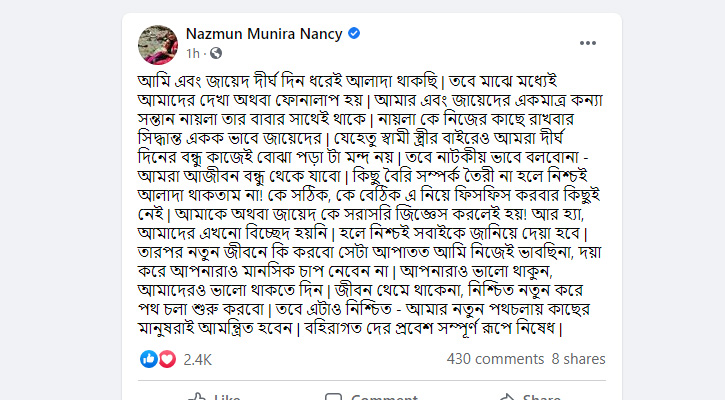Open the 1h post timestamp link

[193, 53]
